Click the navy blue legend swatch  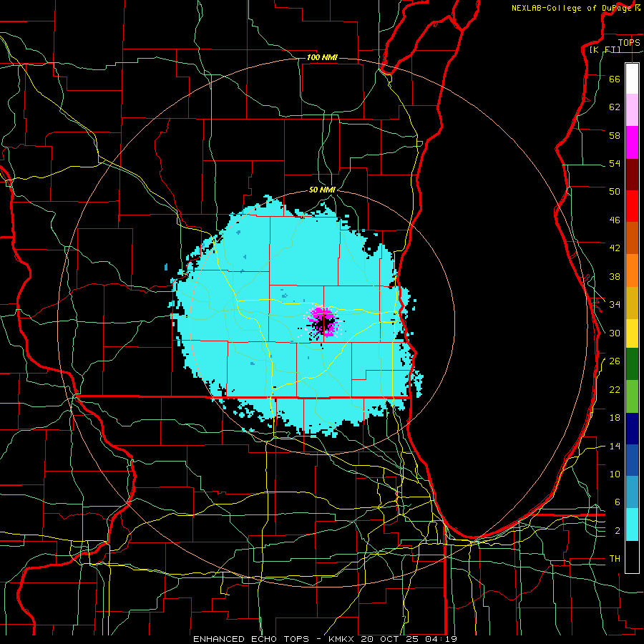[x=632, y=429]
